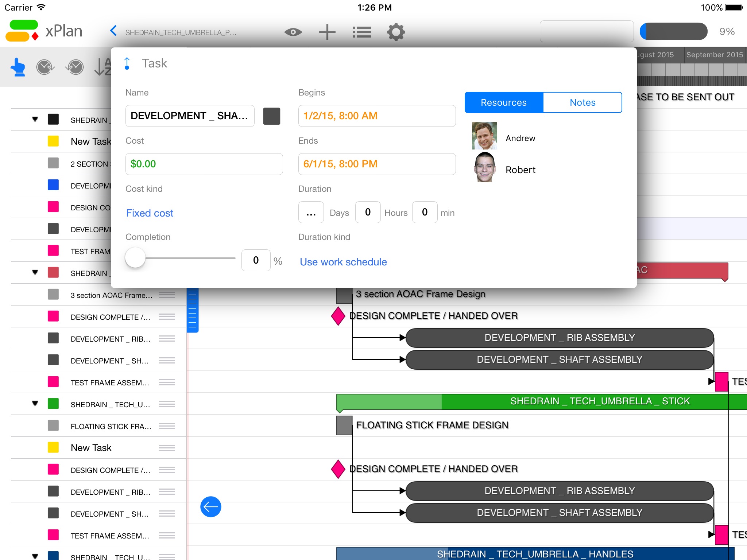
Task: Click upper DESIGN COMPLETE pink milestone diamond
Action: 338,316
